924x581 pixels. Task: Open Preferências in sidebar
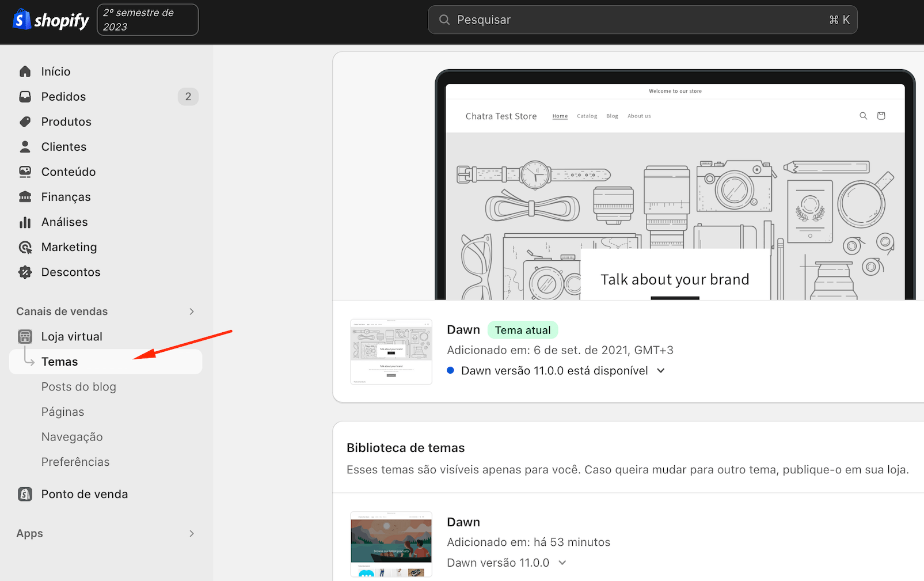click(x=75, y=462)
